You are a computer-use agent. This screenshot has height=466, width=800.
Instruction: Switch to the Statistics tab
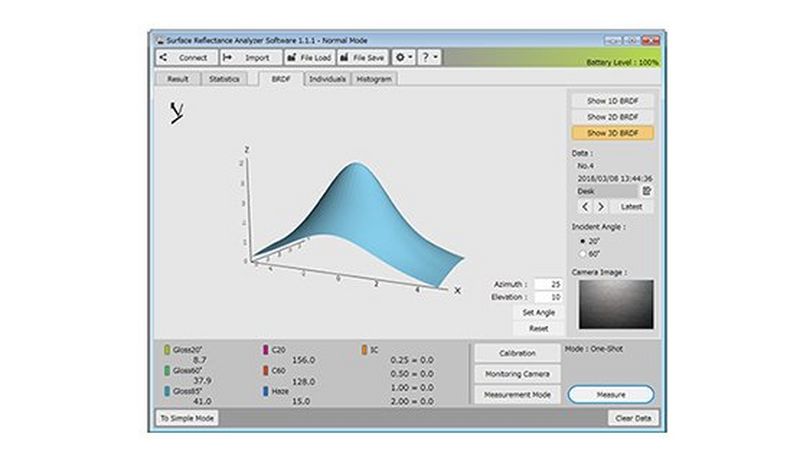[223, 78]
